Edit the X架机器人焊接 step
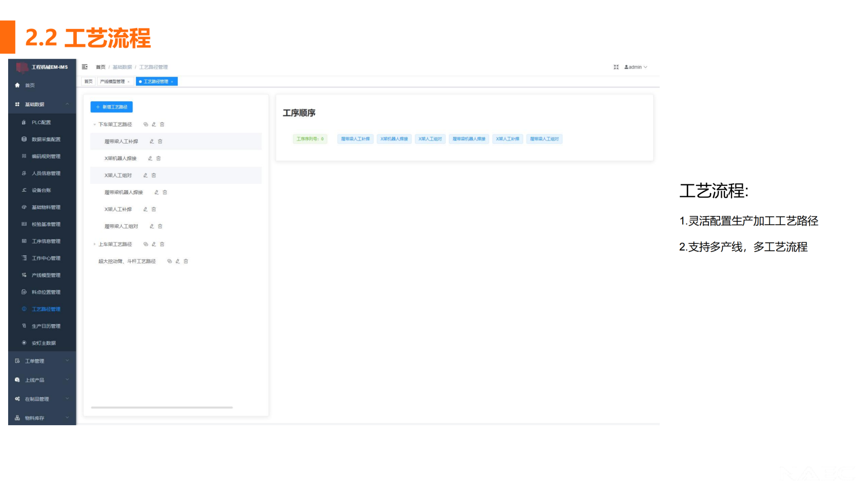The image size is (868, 488). (150, 158)
